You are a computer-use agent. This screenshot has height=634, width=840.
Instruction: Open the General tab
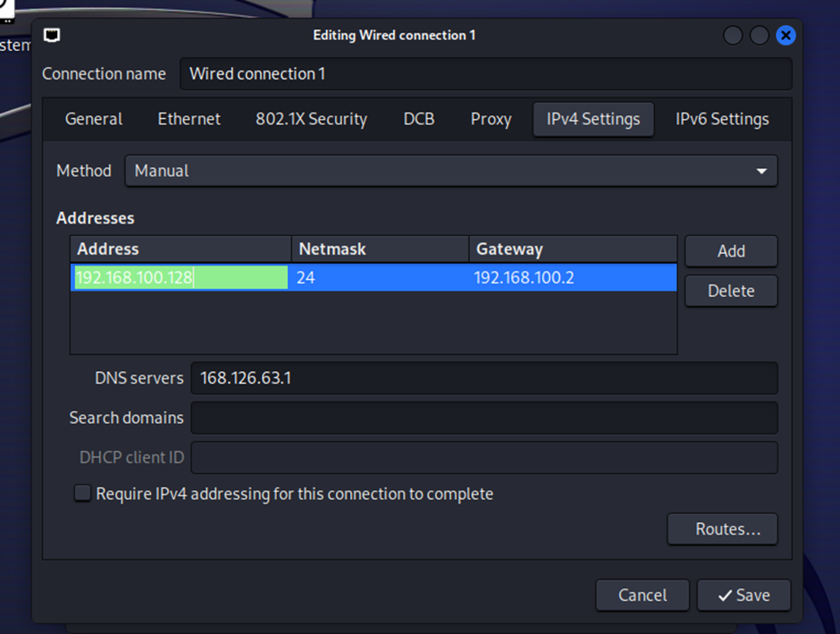tap(94, 119)
